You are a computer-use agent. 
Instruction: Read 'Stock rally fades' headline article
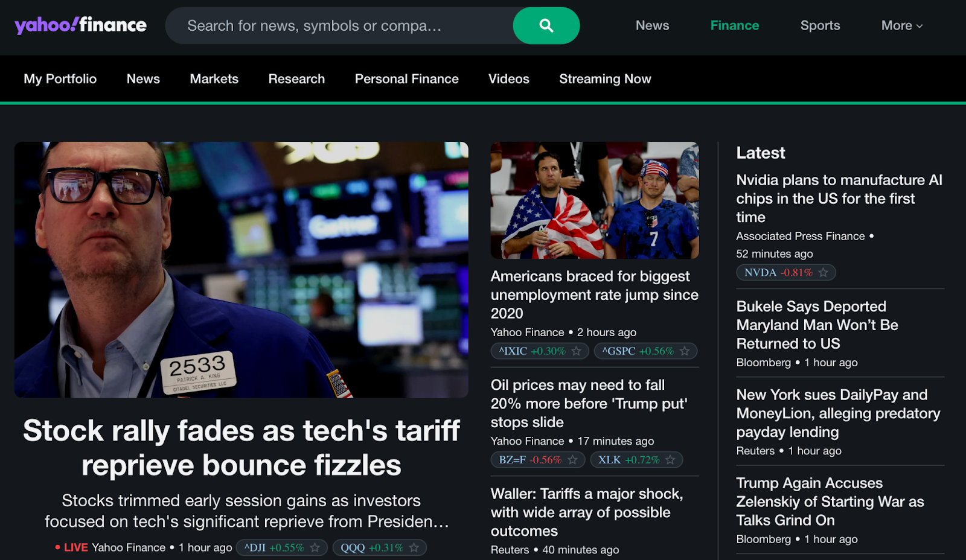coord(241,448)
